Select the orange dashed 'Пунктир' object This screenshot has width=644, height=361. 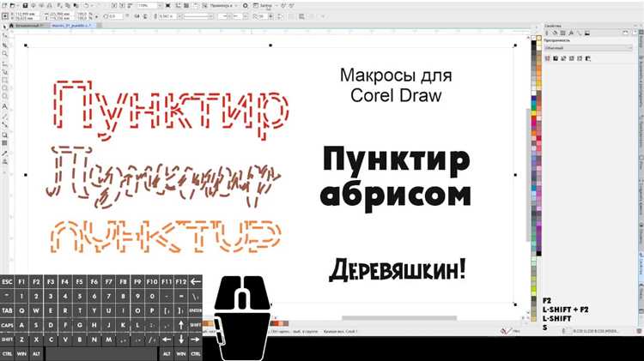tap(167, 237)
